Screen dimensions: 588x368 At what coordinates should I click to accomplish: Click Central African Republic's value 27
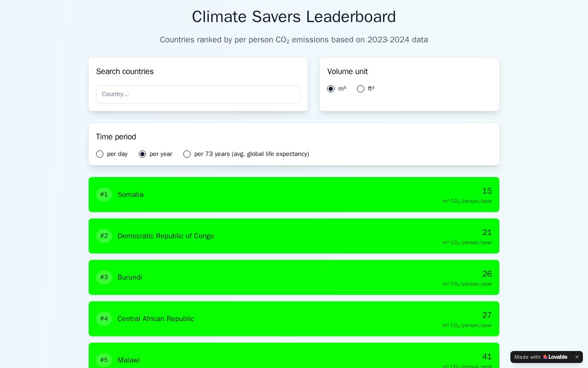tap(487, 315)
